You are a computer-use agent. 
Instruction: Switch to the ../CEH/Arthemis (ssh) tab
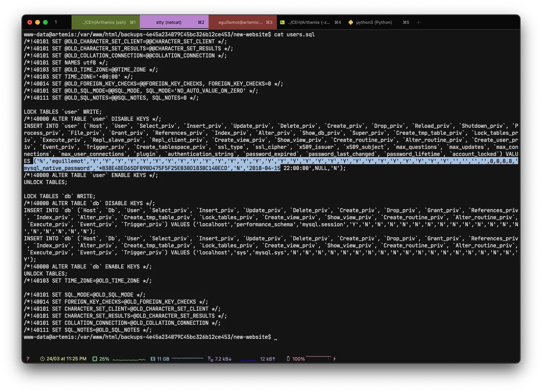[x=106, y=22]
